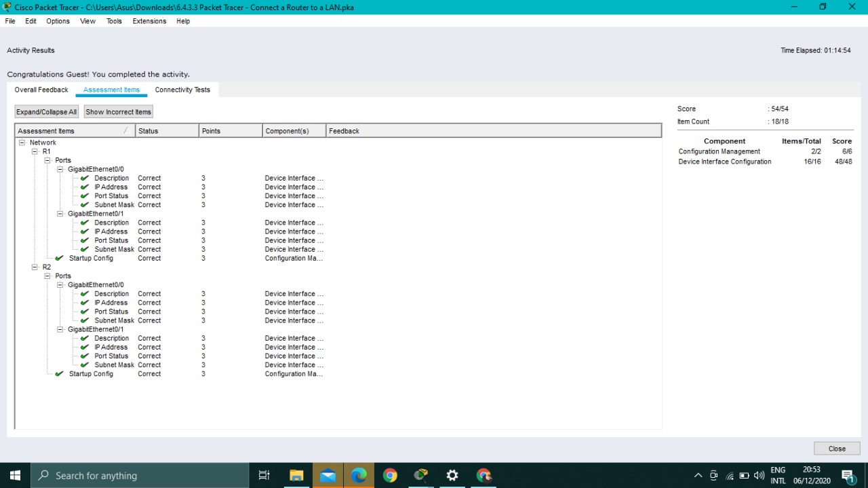Collapse the R1 tree node
This screenshot has width=868, height=488.
point(35,151)
